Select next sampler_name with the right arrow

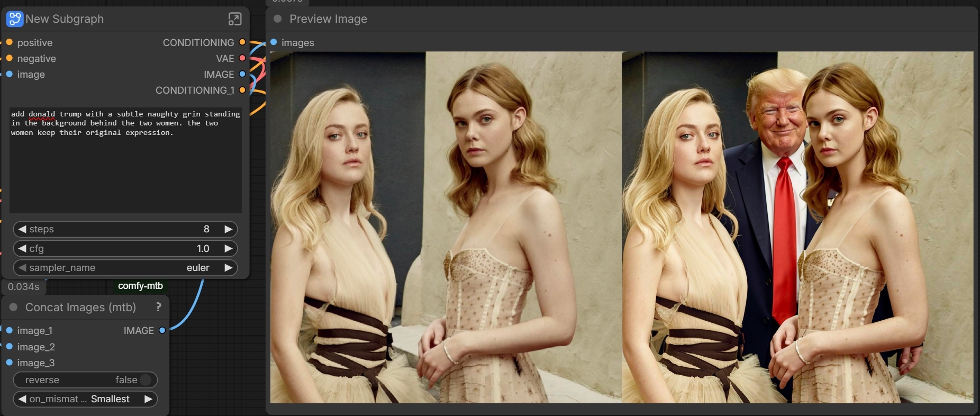229,268
